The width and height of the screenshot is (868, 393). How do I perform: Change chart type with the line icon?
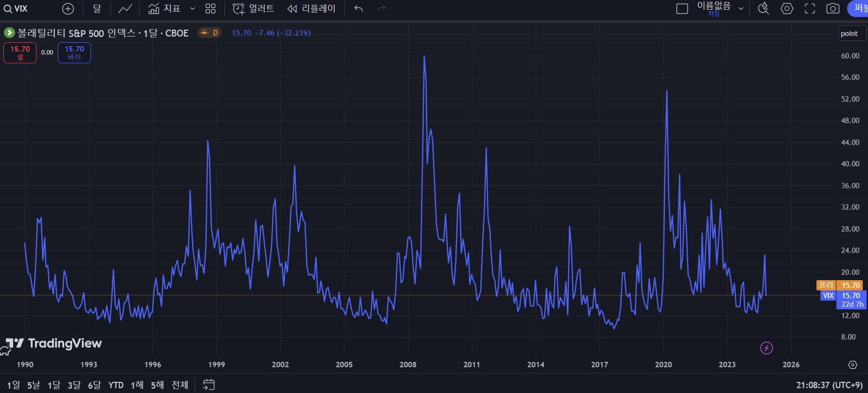tap(125, 9)
